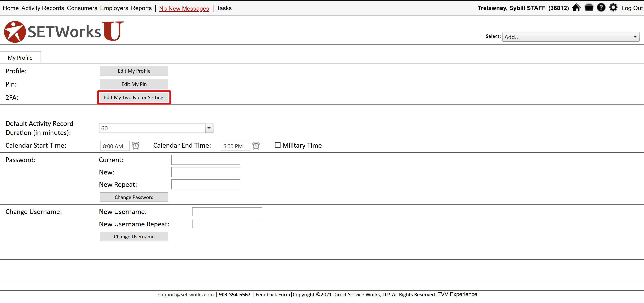Switch to the My Profile tab
The width and height of the screenshot is (644, 303).
click(x=20, y=58)
